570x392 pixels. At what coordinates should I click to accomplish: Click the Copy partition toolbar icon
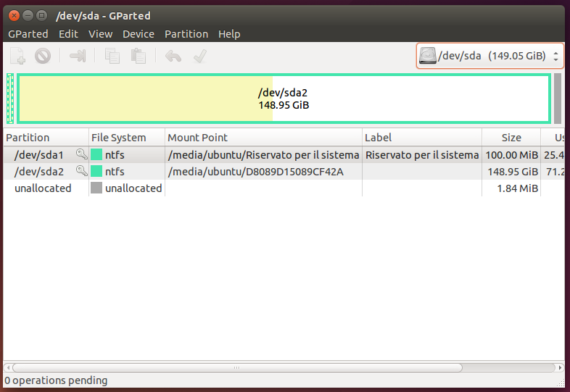pyautogui.click(x=112, y=56)
